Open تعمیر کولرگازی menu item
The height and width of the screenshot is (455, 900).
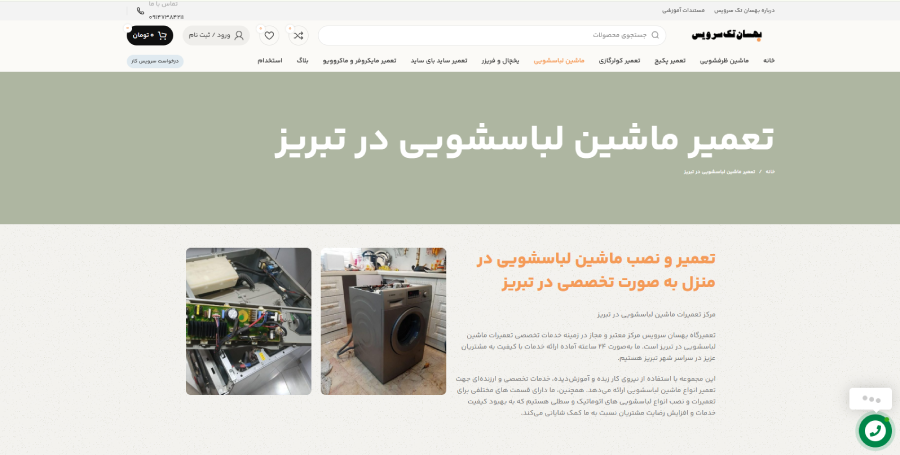[619, 61]
